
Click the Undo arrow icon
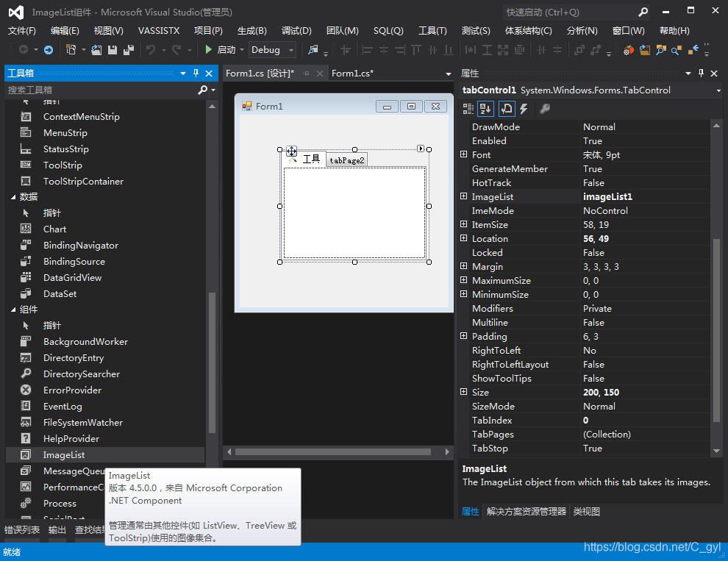(x=151, y=49)
